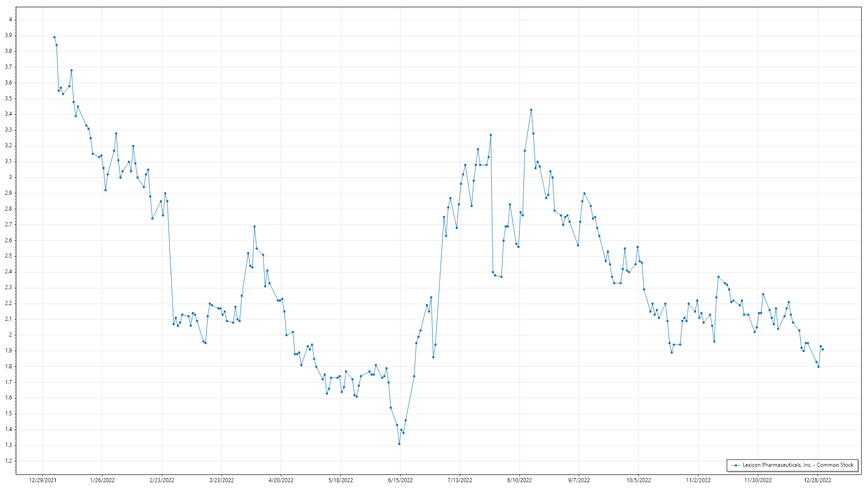Click the 12/28/2022 x-axis date label
Image resolution: width=868 pixels, height=488 pixels.
click(x=817, y=480)
